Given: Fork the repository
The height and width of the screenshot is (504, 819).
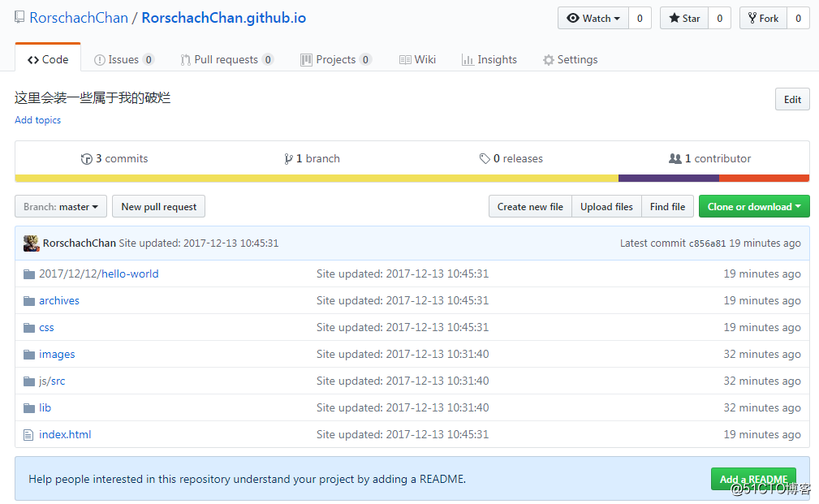Looking at the screenshot, I should point(763,19).
